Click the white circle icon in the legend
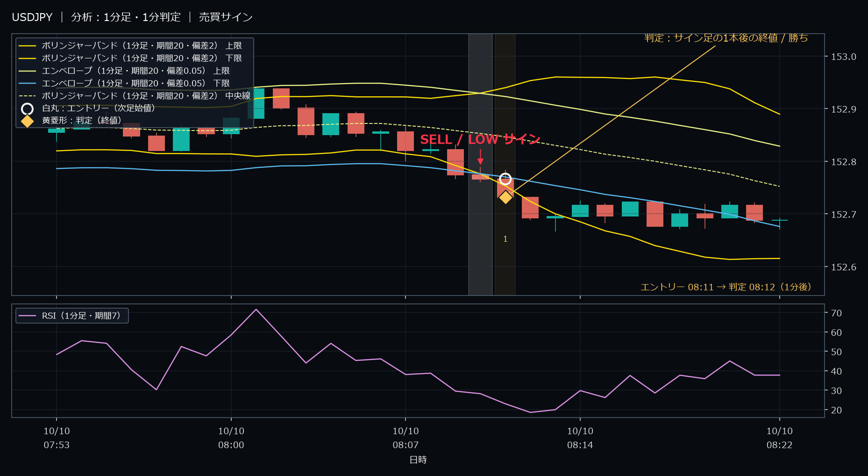Viewport: 868px width, 476px height. click(x=28, y=109)
